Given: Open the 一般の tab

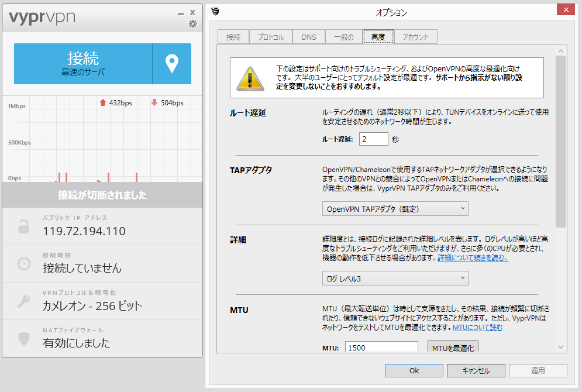Looking at the screenshot, I should tap(344, 37).
